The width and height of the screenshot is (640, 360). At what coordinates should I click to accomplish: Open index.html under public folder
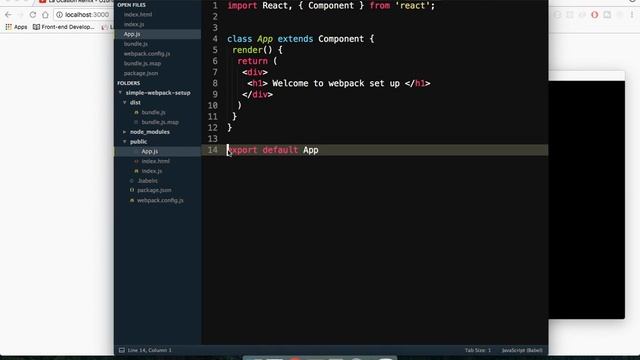(x=156, y=161)
